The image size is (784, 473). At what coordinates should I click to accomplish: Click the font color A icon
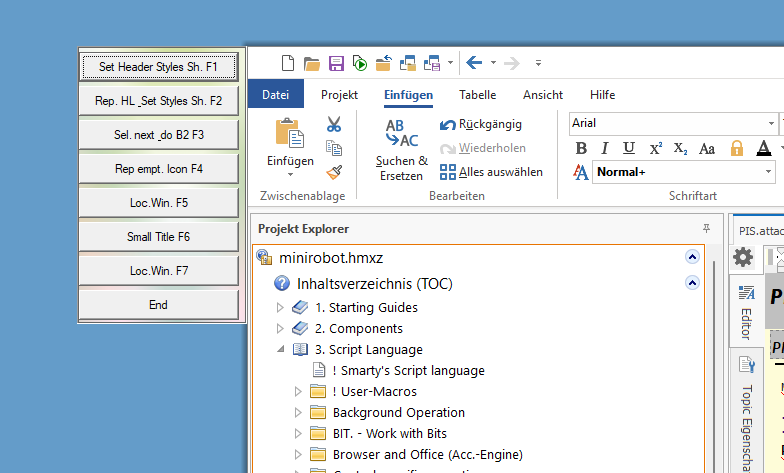[763, 148]
